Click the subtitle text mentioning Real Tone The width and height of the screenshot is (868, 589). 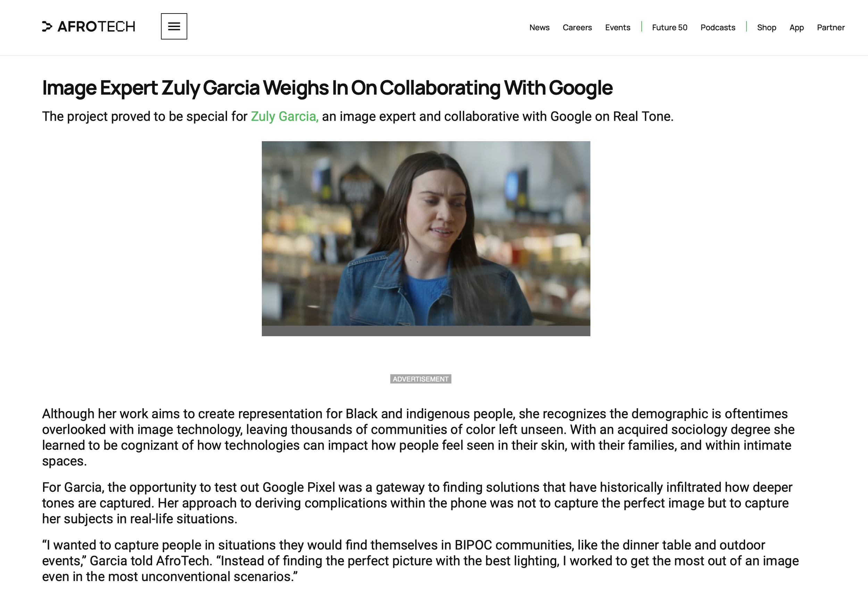(x=357, y=117)
